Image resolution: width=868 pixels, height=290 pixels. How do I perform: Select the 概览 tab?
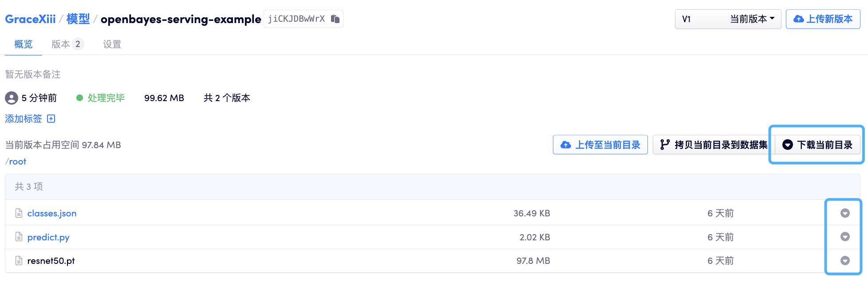(x=23, y=44)
